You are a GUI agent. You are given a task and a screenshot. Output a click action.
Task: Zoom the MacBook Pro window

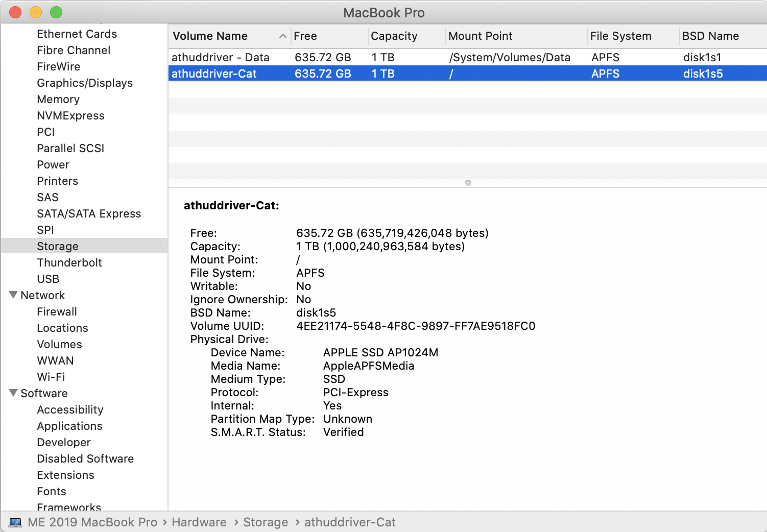coord(56,12)
